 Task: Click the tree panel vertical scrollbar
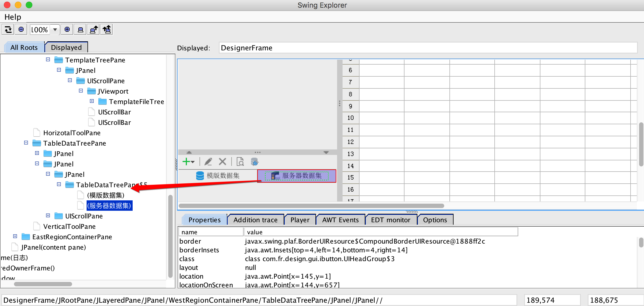170,236
